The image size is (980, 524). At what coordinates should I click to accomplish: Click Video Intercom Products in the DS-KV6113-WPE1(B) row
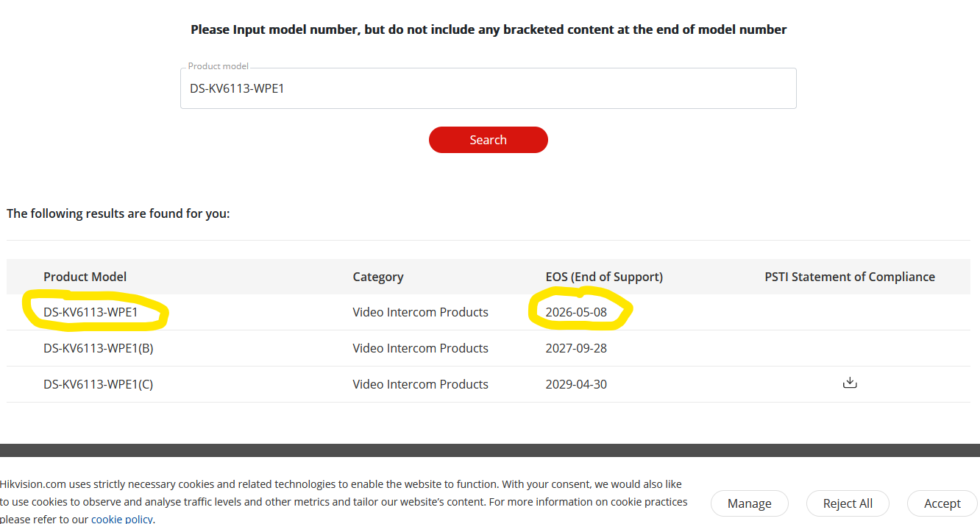point(420,348)
